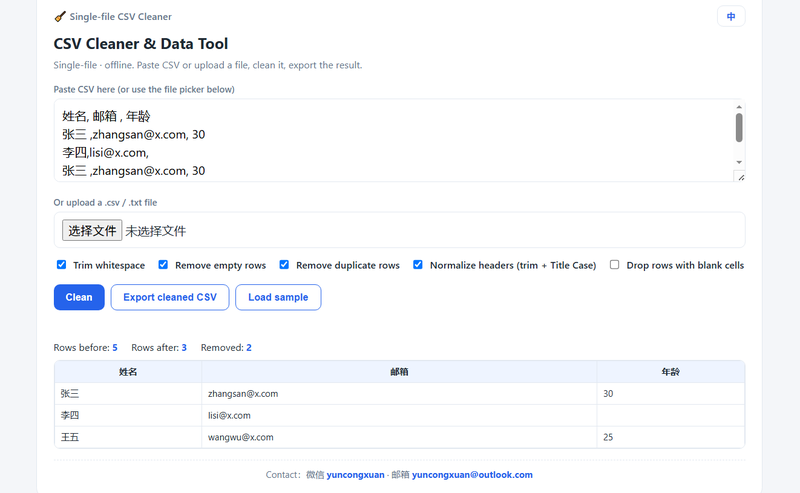This screenshot has width=800, height=493.
Task: Click the blue Clean button
Action: 79,297
